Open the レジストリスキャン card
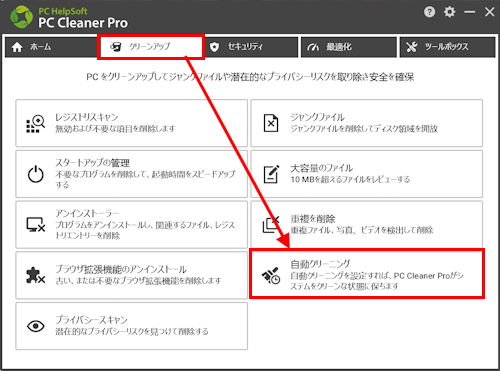 (x=132, y=123)
